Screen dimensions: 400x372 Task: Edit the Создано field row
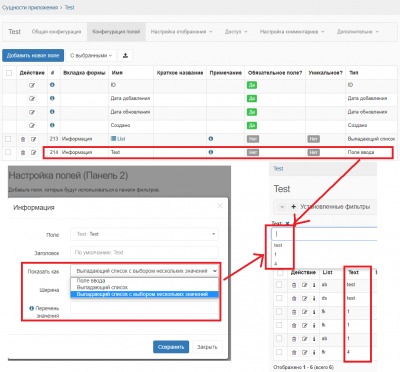[x=32, y=126]
